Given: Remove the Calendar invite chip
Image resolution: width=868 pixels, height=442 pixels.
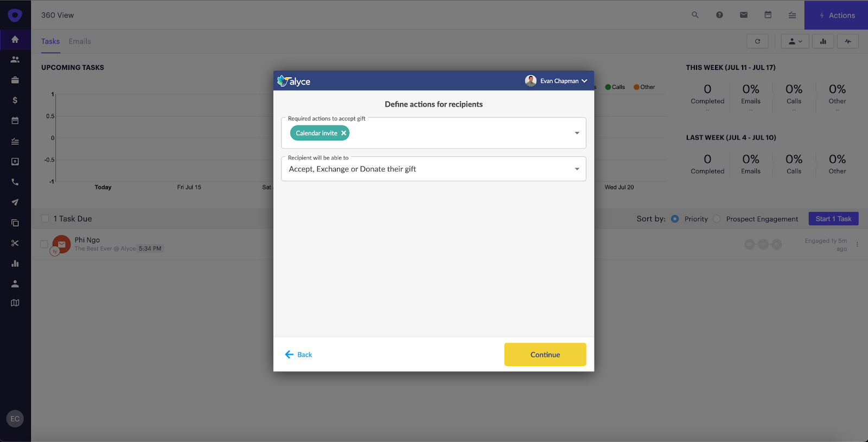Looking at the screenshot, I should (x=343, y=133).
